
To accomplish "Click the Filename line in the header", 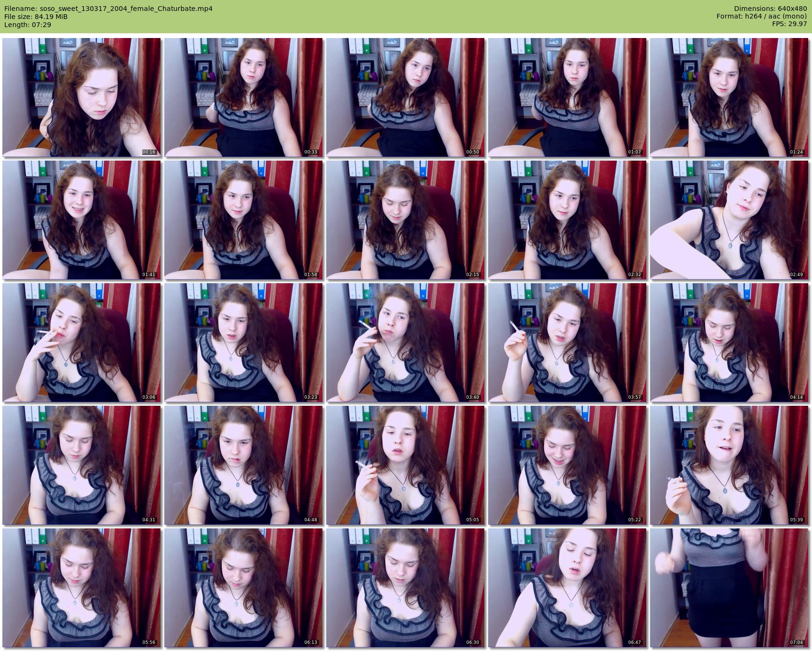I will [x=108, y=9].
